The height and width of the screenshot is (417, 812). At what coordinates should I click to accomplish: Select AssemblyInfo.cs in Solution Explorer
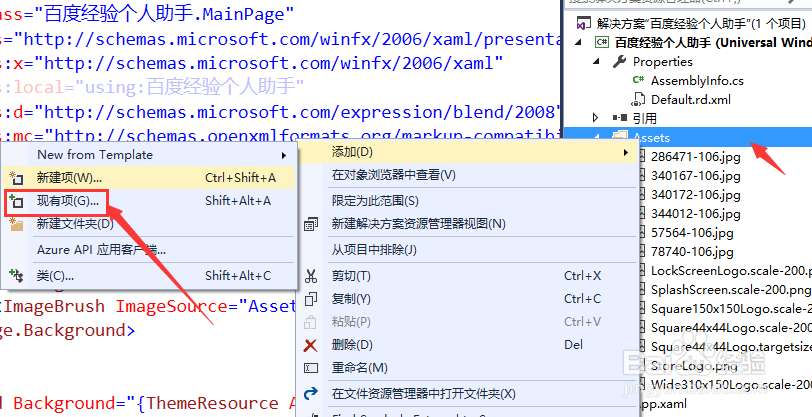pyautogui.click(x=697, y=81)
